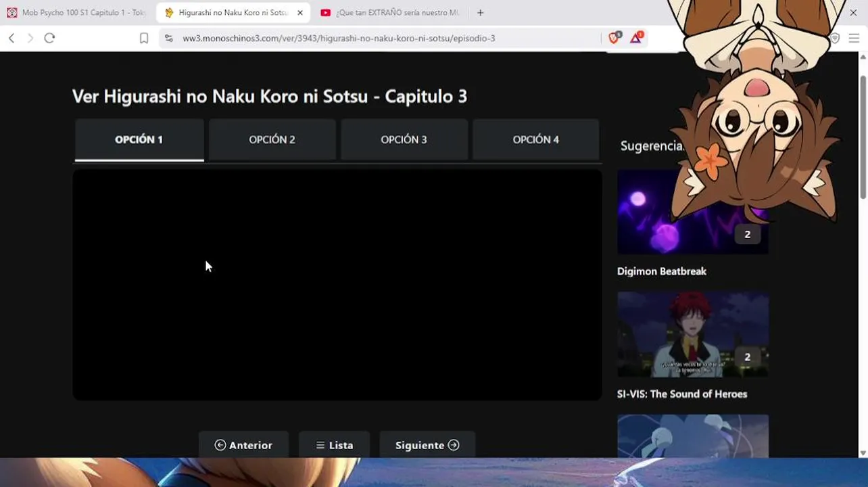868x487 pixels.
Task: Open Brave Rewards triangle icon
Action: tap(636, 38)
